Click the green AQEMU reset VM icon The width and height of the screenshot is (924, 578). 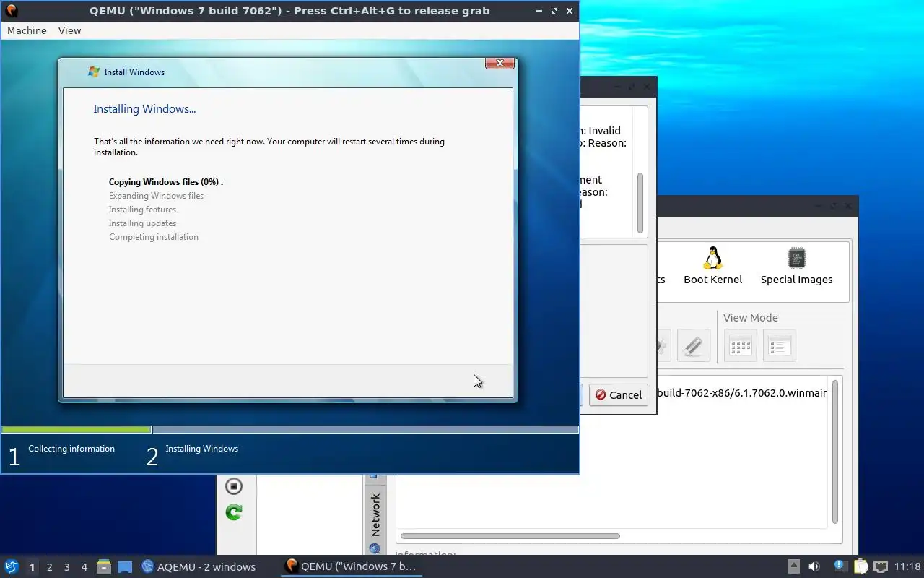(x=234, y=512)
